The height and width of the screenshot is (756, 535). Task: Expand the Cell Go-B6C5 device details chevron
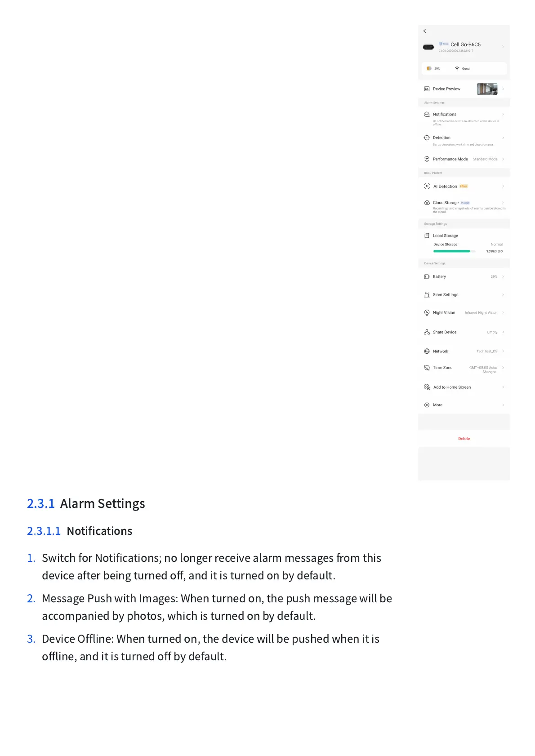click(503, 47)
